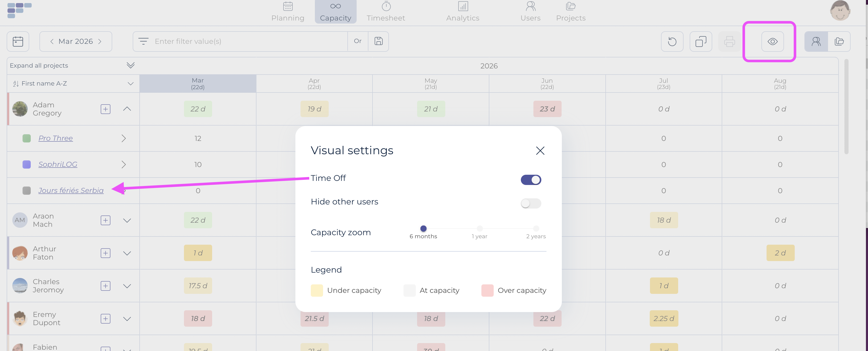Switch to the Timesheet tab
868x351 pixels.
click(x=386, y=12)
